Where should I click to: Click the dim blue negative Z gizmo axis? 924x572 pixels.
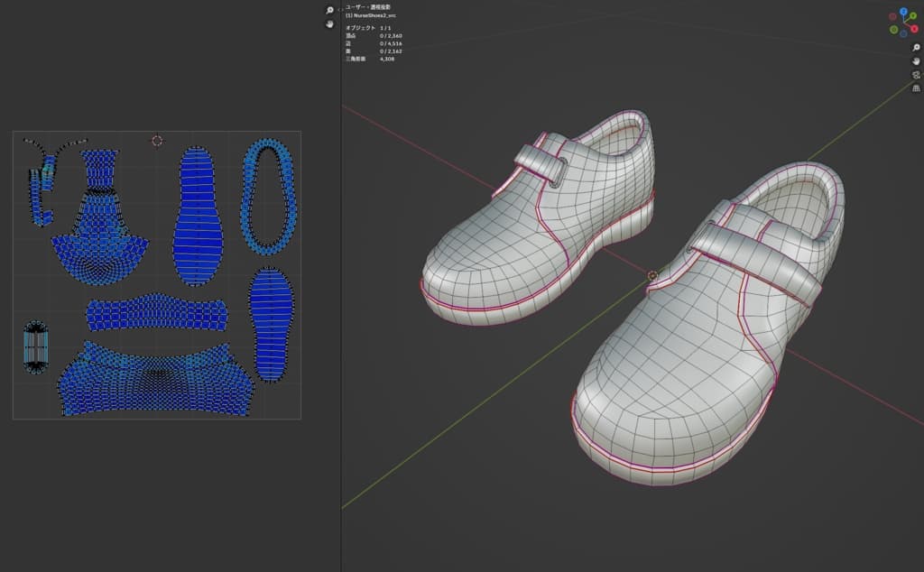pos(903,32)
